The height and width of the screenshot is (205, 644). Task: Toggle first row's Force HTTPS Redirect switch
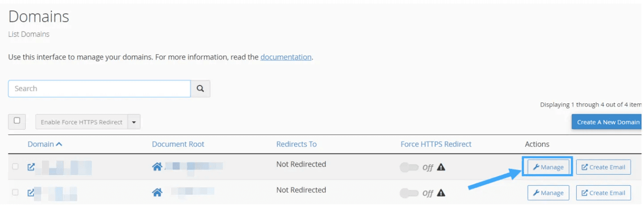(x=409, y=167)
